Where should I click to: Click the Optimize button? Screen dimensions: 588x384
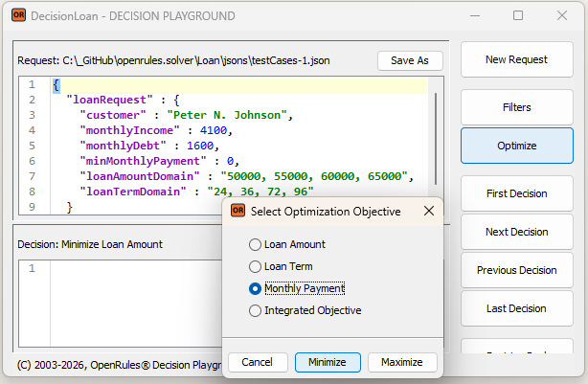pos(516,146)
